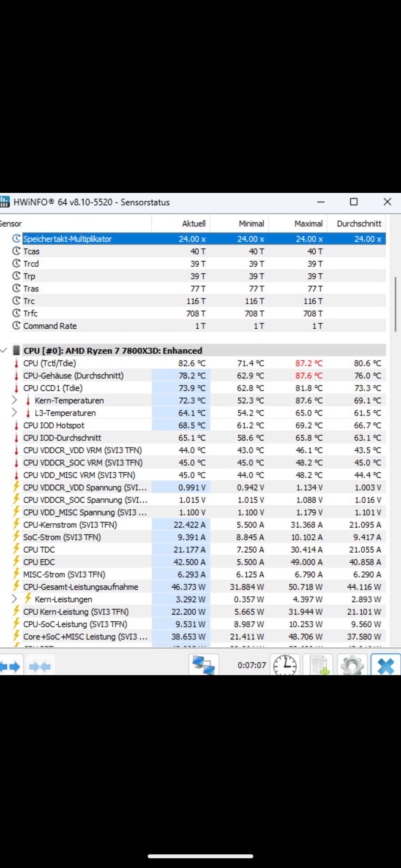Maximize the HWiNFO window
Viewport: 401px width, 868px height.
coord(354,202)
